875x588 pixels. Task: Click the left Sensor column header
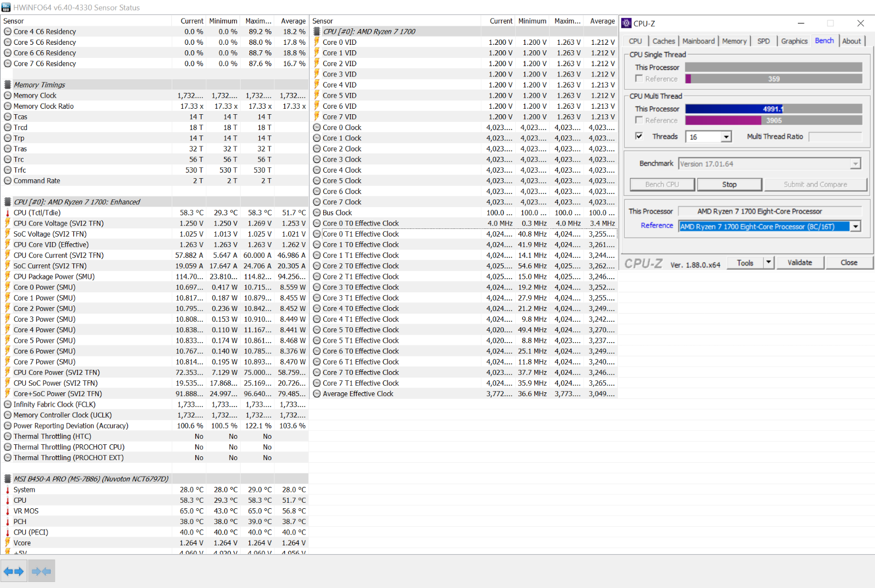pos(86,21)
